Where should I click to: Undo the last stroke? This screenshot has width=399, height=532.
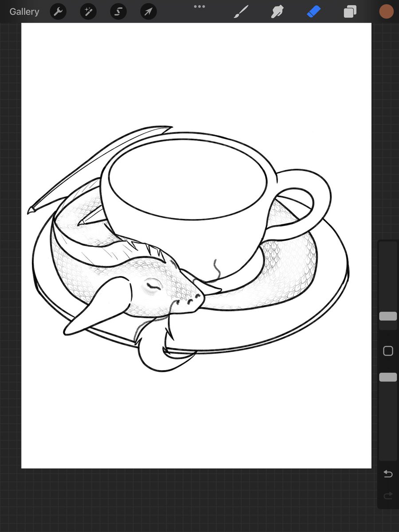(x=388, y=474)
